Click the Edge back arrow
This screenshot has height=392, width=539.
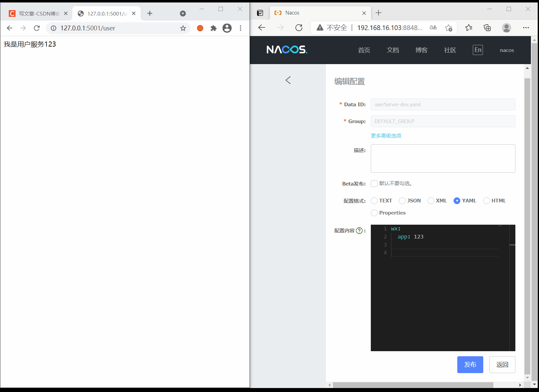262,28
